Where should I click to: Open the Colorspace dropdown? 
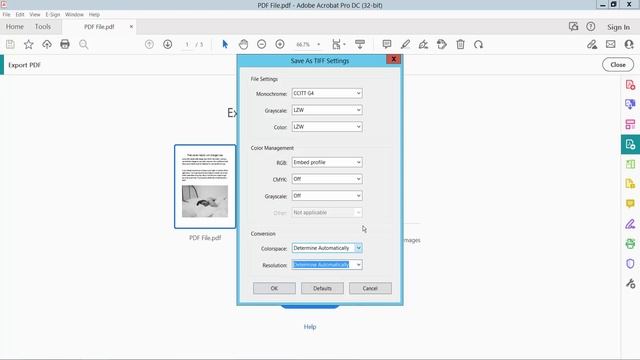(x=327, y=248)
